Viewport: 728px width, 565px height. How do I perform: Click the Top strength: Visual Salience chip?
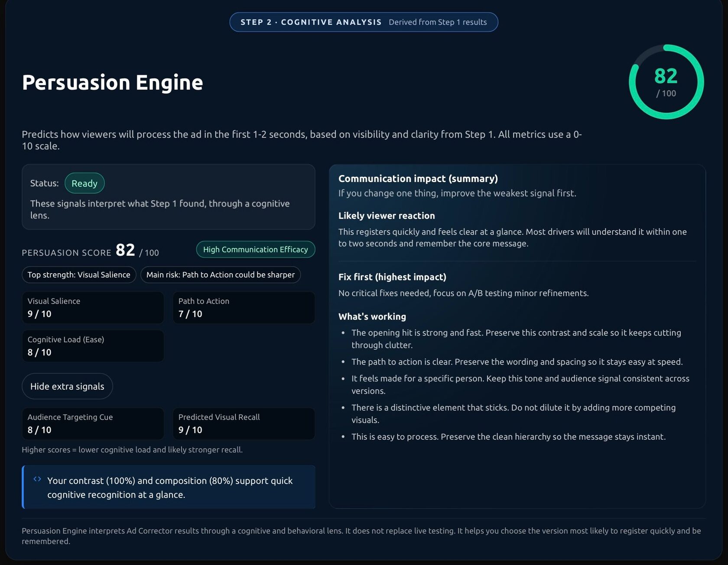pos(79,274)
